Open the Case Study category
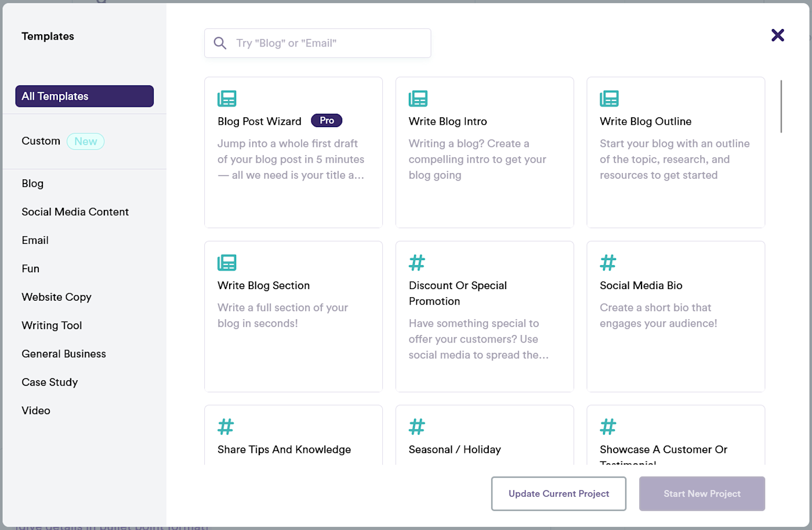 point(49,383)
